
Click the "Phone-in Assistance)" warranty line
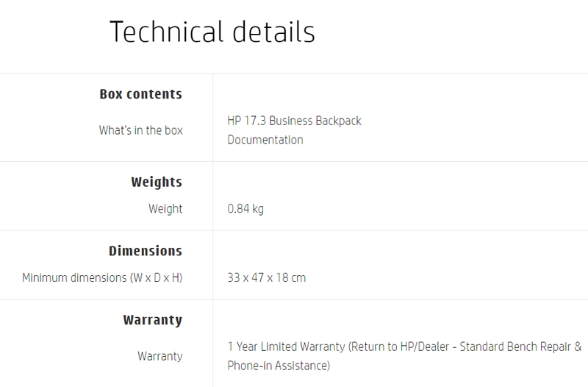coord(279,365)
